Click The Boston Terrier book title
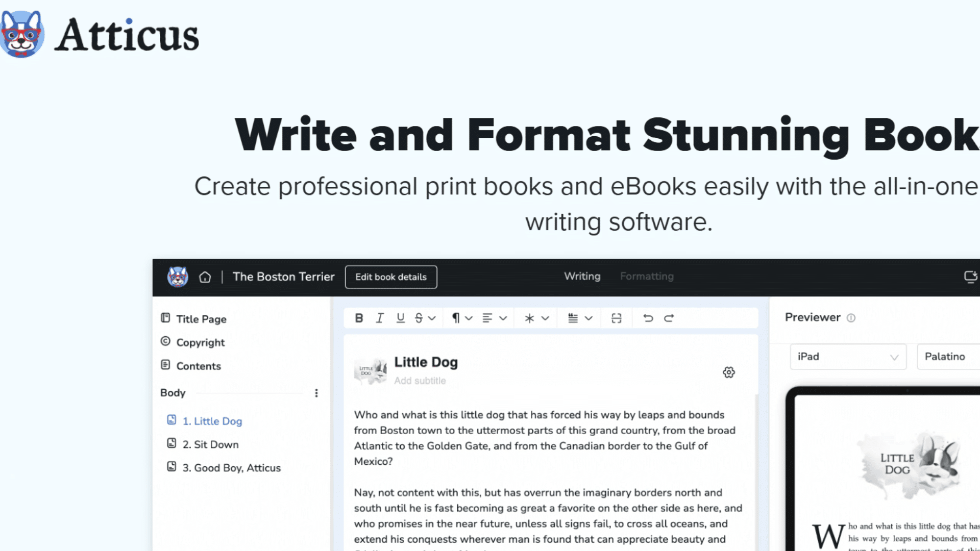The width and height of the screenshot is (980, 551). [284, 277]
